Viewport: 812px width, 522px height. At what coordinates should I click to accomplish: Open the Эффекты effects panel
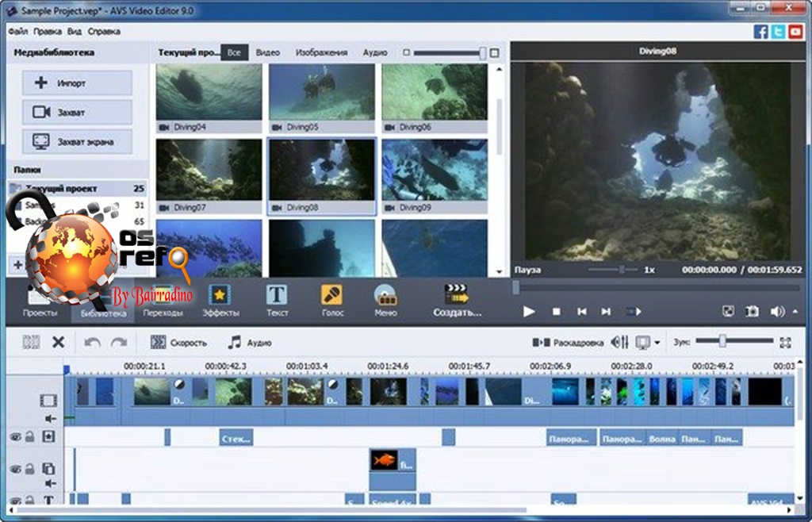point(220,301)
